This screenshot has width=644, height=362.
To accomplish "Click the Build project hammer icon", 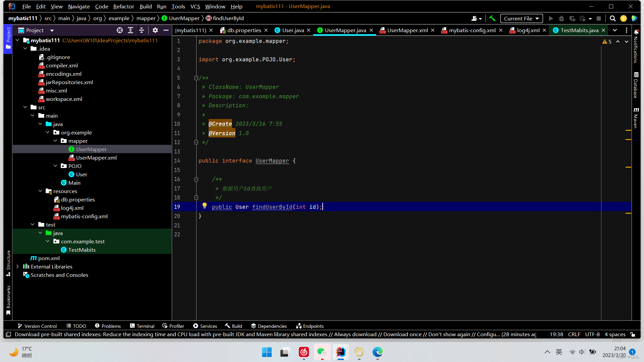I will (x=492, y=18).
